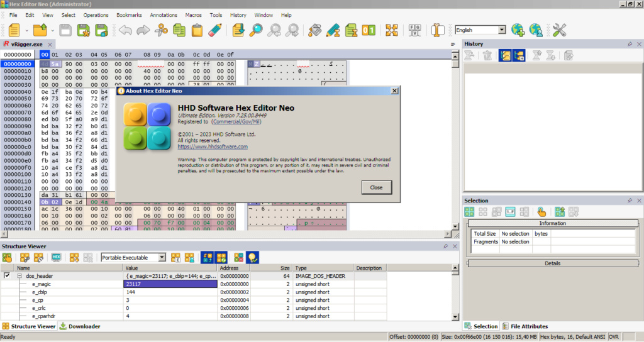This screenshot has height=342, width=644.
Task: Click Close button in About dialog
Action: coord(376,187)
